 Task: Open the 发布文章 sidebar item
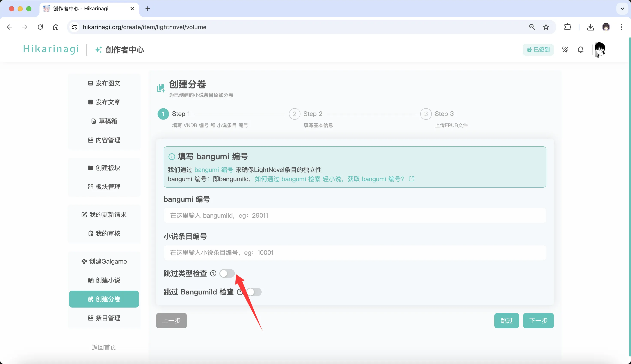coord(104,102)
